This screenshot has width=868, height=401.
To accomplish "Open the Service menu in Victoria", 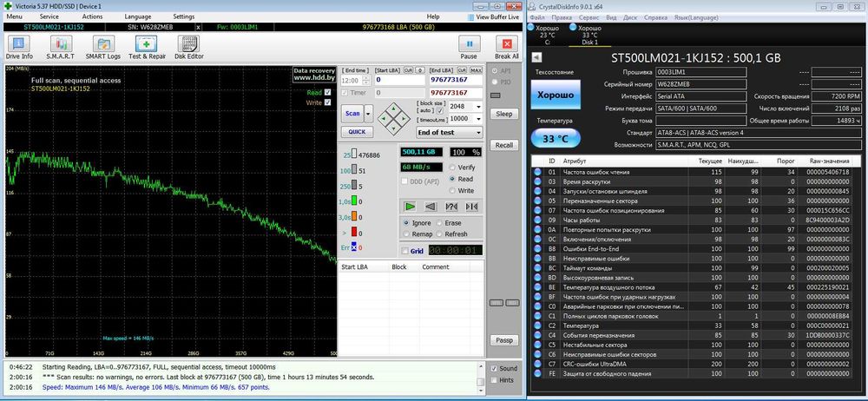I will (49, 16).
